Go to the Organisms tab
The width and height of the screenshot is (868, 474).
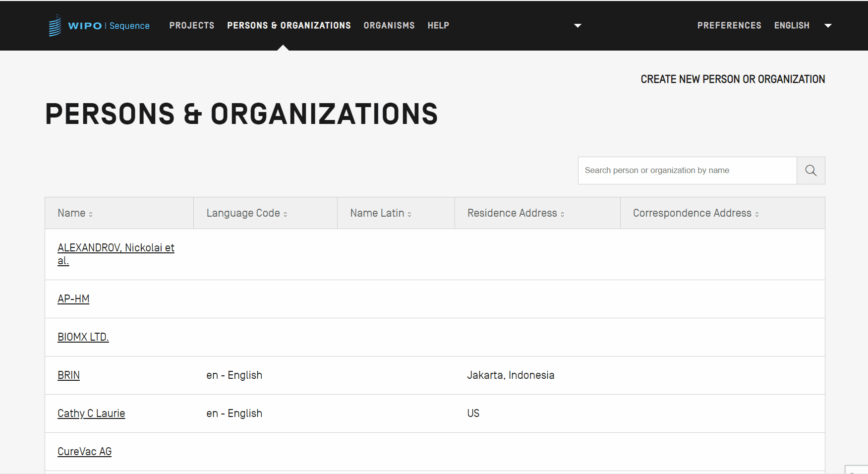pyautogui.click(x=389, y=25)
